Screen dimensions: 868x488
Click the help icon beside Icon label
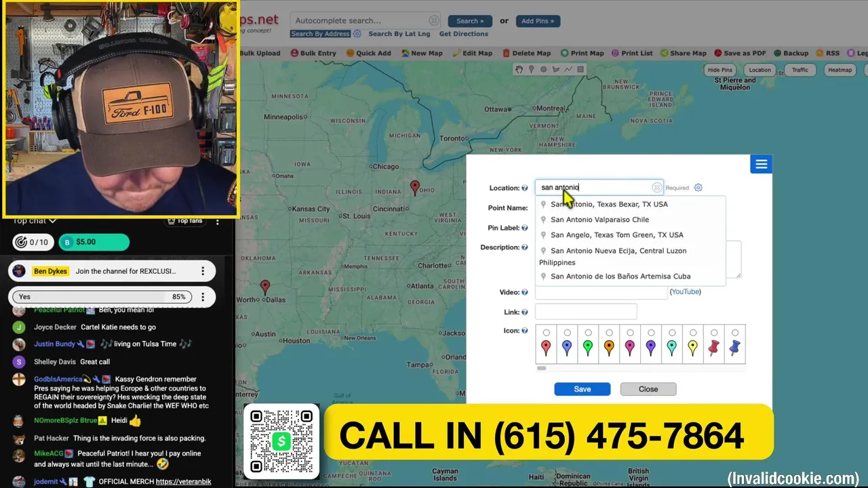click(x=525, y=331)
